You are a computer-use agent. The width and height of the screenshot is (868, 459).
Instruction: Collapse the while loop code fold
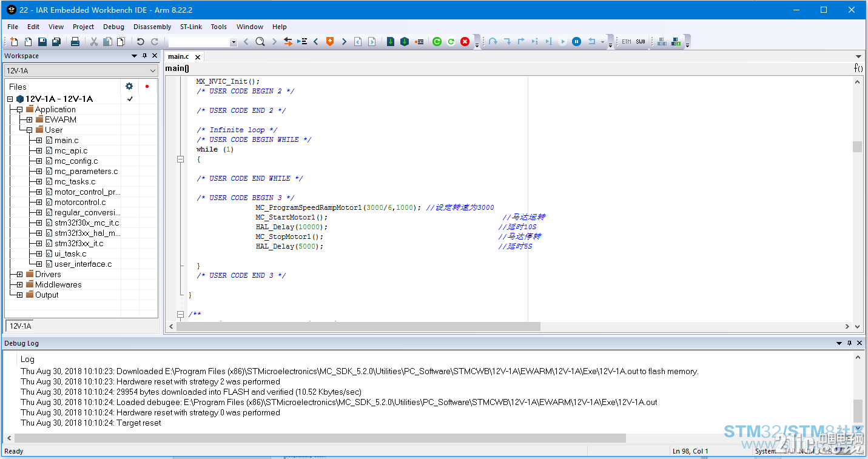(180, 159)
